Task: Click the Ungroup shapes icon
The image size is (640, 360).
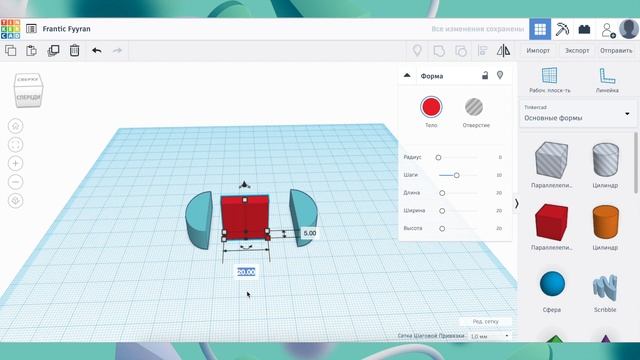Action: coord(461,51)
